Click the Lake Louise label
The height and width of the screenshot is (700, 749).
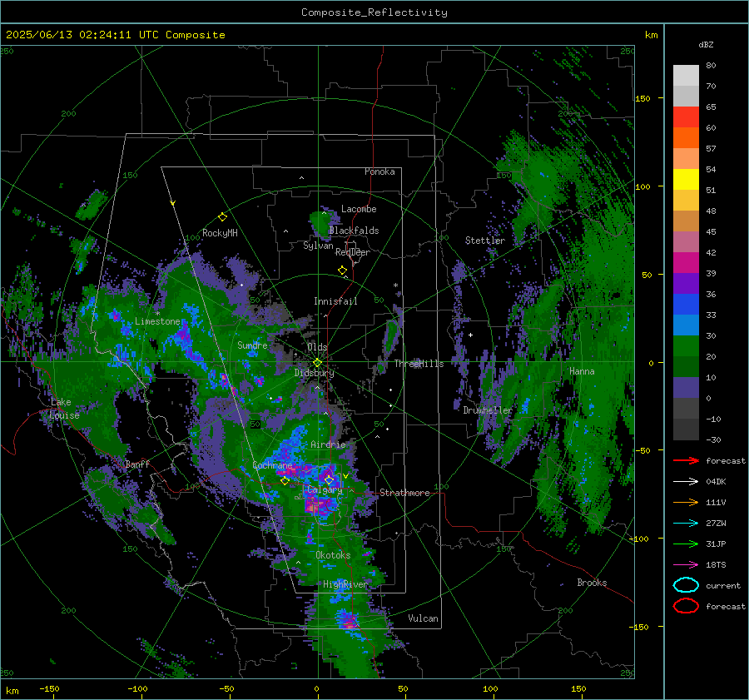(64, 409)
